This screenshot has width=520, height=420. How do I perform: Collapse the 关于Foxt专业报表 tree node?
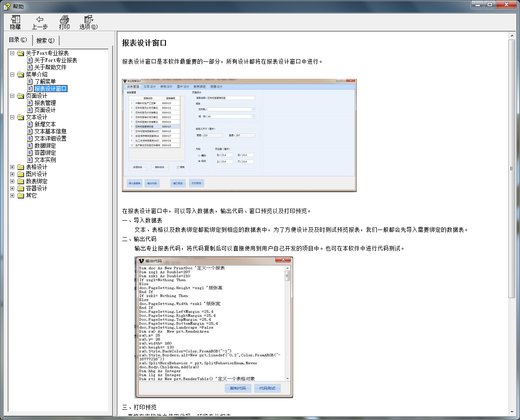coord(12,53)
